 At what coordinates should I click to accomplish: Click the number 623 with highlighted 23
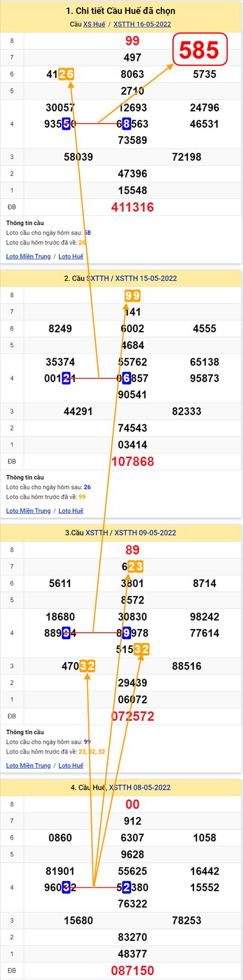coord(133,567)
